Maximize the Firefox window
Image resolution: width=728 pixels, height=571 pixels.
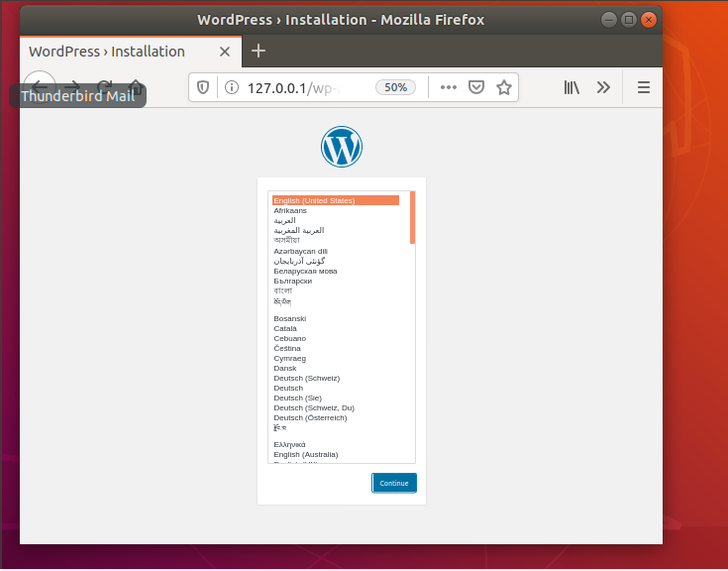(x=629, y=20)
